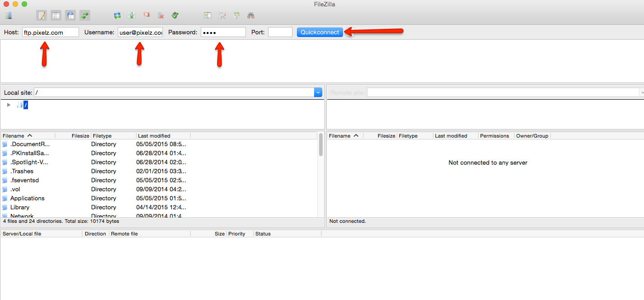This screenshot has width=644, height=300.
Task: Click the folder icon beside .Spotlight-V...
Action: pyautogui.click(x=5, y=162)
